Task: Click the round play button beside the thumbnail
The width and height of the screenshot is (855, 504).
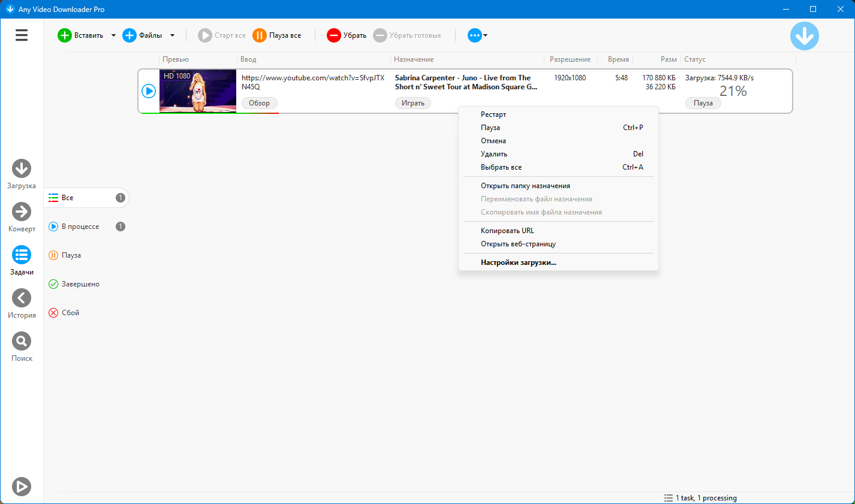Action: [149, 91]
